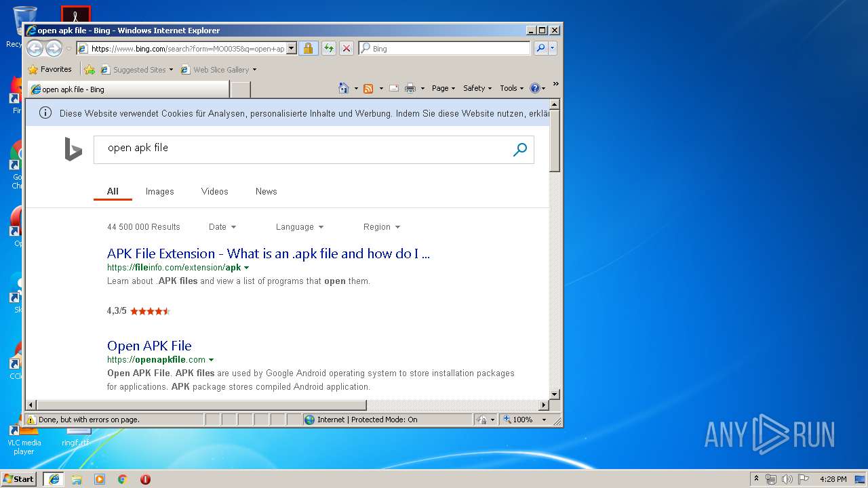Click the Start button
Screen dimensions: 868x488
(19, 479)
